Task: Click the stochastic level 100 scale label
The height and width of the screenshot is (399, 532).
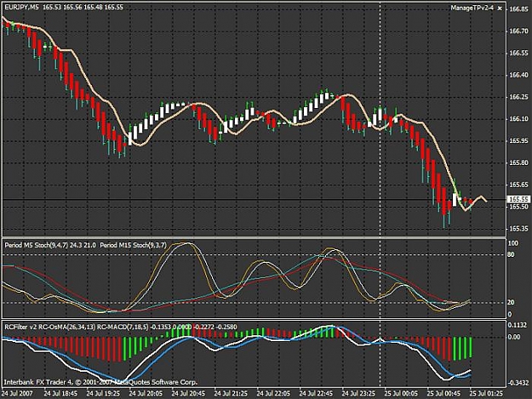Action: tap(513, 243)
